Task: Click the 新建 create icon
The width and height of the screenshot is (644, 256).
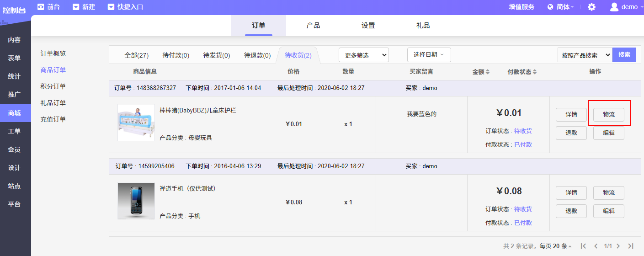Action: coord(76,7)
